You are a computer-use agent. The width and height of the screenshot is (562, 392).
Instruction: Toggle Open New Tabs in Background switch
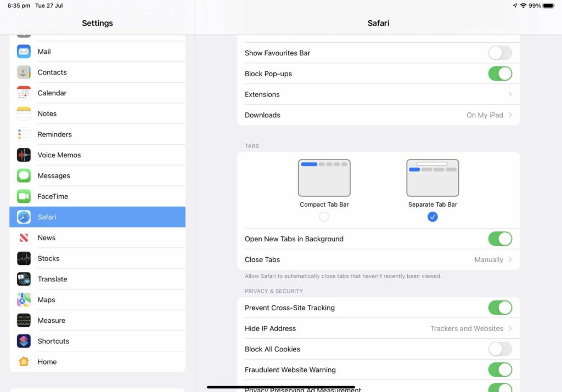(x=499, y=238)
